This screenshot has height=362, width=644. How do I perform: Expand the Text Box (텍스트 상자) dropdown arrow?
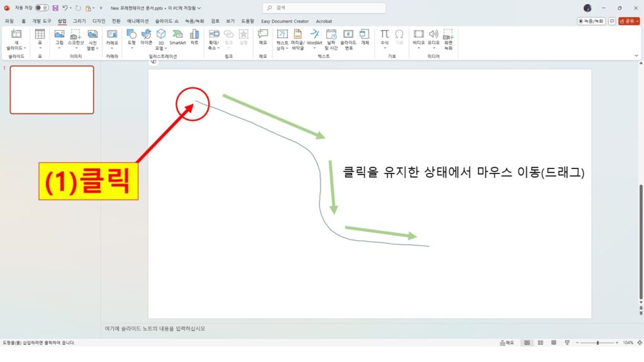coord(287,48)
